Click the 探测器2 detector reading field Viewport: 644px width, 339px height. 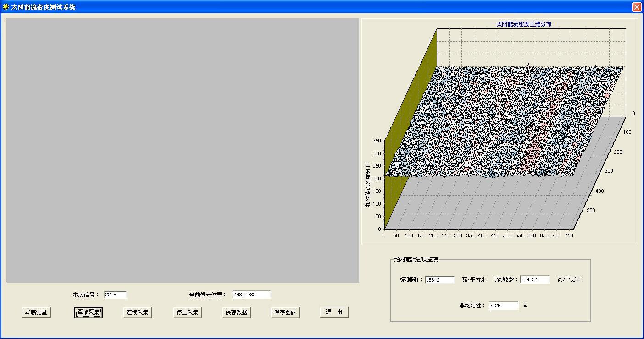tap(535, 279)
